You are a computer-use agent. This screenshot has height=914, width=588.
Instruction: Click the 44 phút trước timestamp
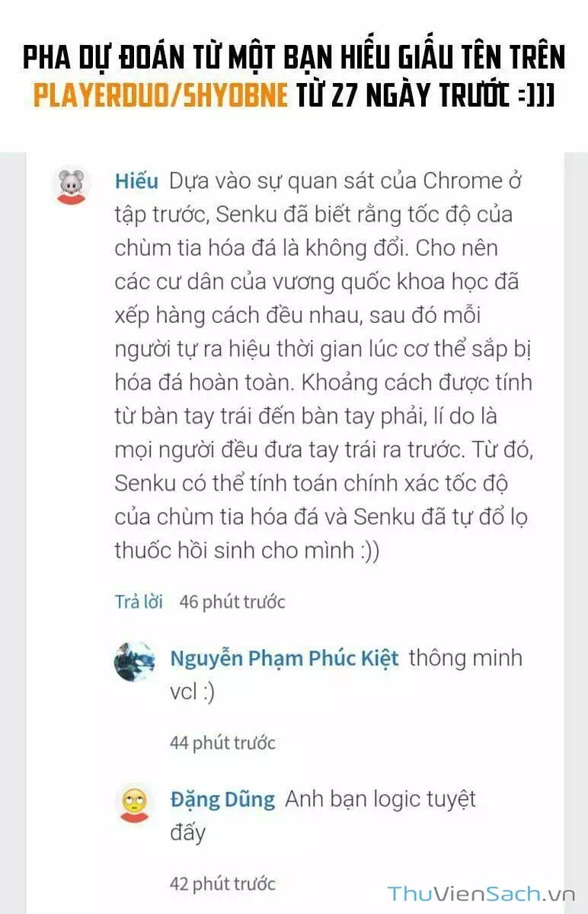pyautogui.click(x=222, y=743)
